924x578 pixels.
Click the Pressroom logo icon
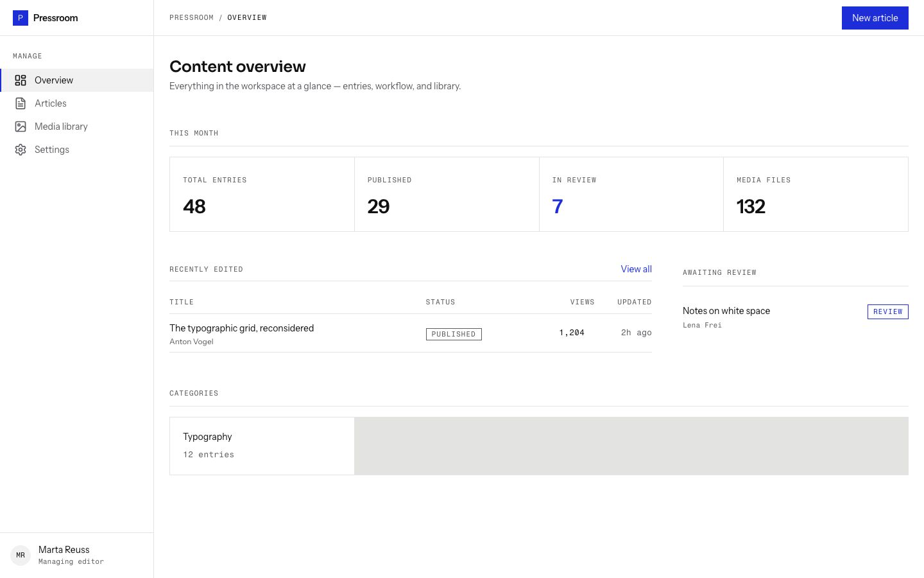[21, 18]
